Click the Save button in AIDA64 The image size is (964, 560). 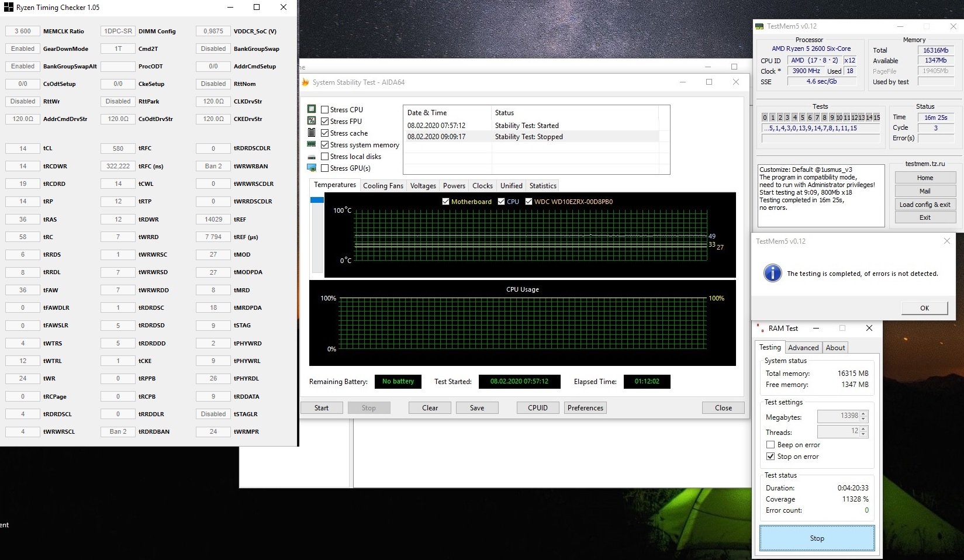pos(477,408)
